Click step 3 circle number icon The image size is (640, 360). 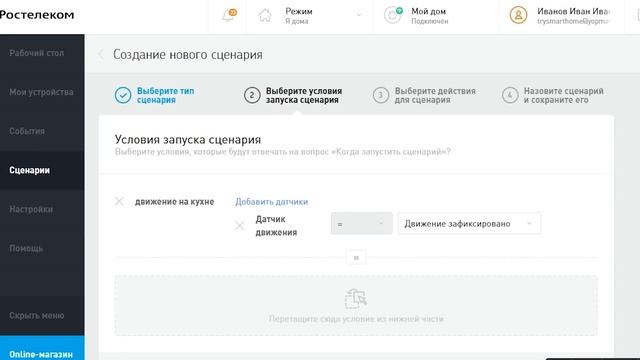coord(381,95)
